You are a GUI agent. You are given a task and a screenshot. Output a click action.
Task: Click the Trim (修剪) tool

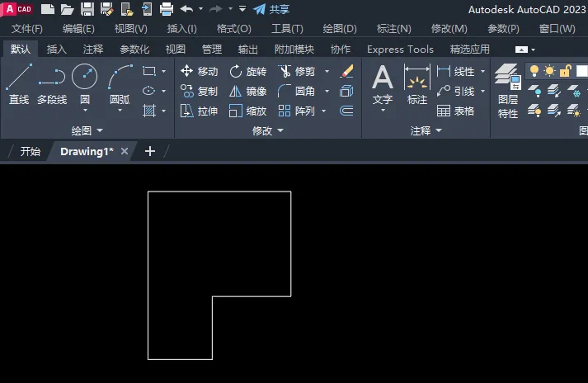tap(296, 71)
